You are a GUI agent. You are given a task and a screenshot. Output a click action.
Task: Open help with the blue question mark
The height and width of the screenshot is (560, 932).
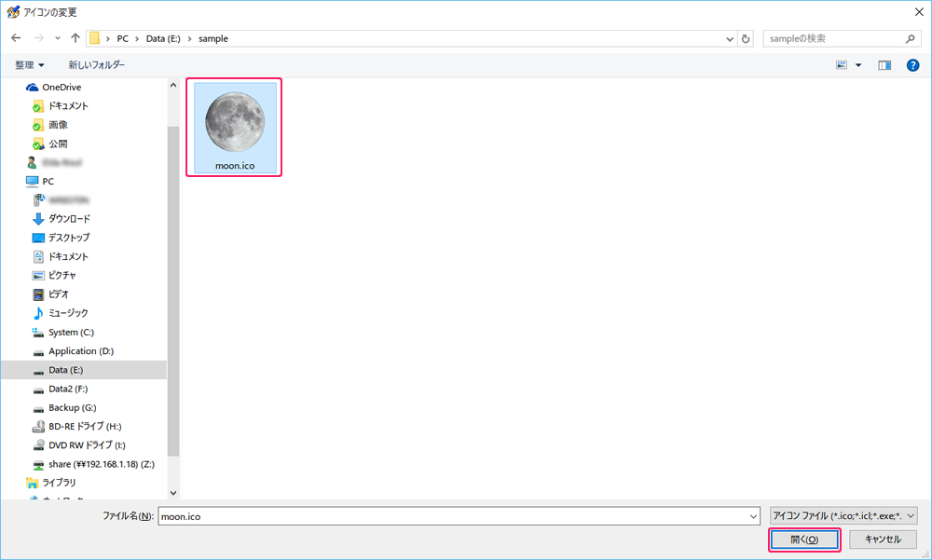pyautogui.click(x=913, y=65)
